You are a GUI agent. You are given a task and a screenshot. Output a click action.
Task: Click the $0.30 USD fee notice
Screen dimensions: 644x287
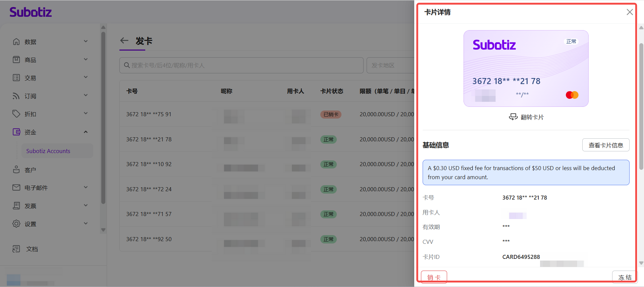pyautogui.click(x=526, y=172)
